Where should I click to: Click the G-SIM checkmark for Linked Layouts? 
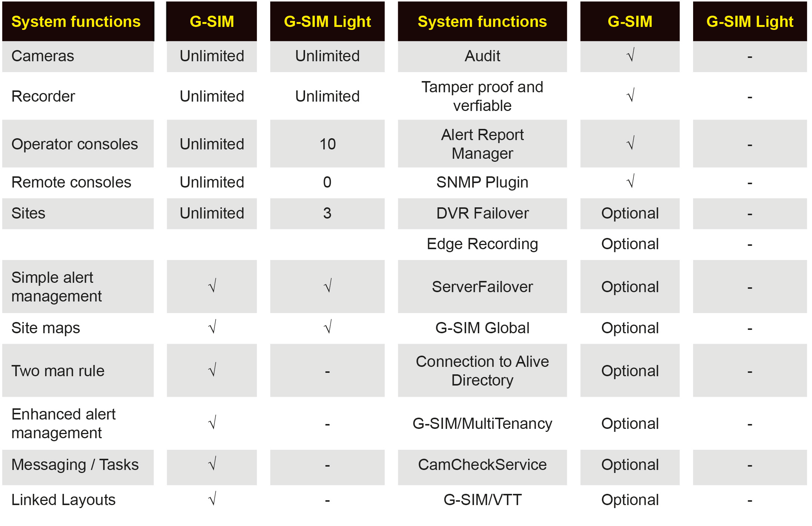(x=212, y=498)
